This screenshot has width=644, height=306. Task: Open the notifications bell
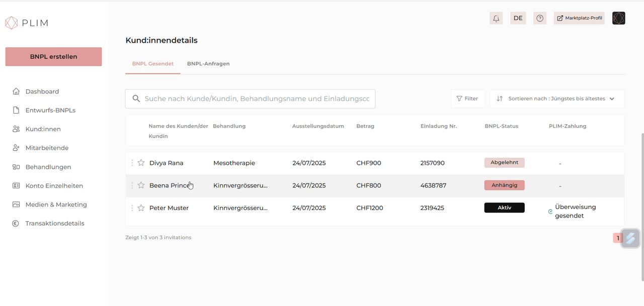[496, 18]
